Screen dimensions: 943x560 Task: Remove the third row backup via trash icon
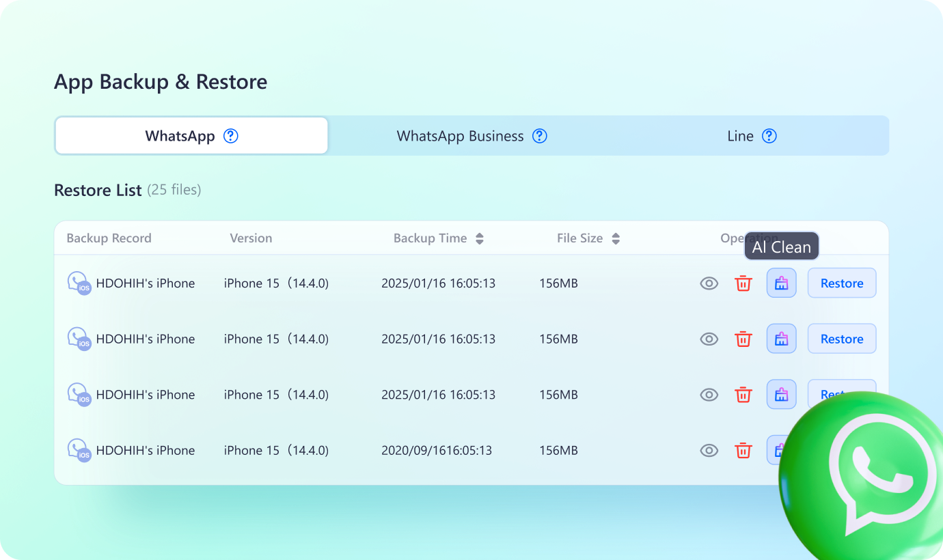tap(743, 395)
